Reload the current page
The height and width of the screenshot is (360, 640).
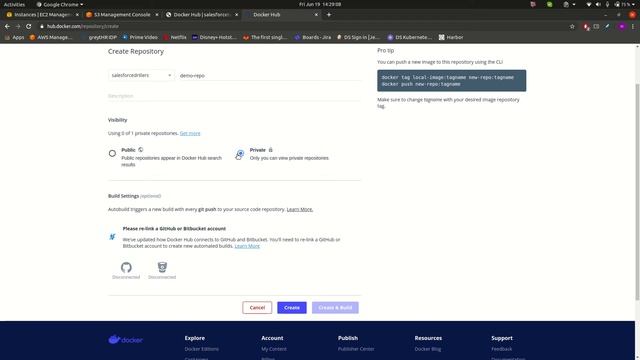29,26
